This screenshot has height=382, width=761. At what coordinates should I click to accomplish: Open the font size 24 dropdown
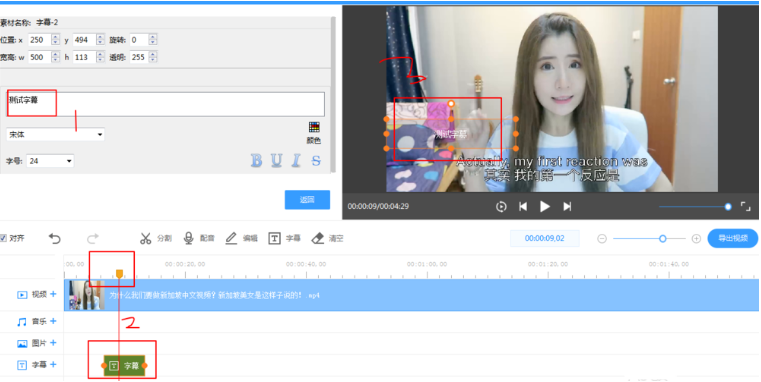pos(50,161)
